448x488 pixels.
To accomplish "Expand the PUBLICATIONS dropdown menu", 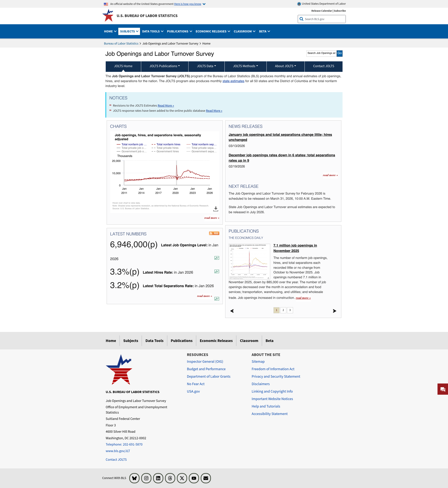I will 179,31.
